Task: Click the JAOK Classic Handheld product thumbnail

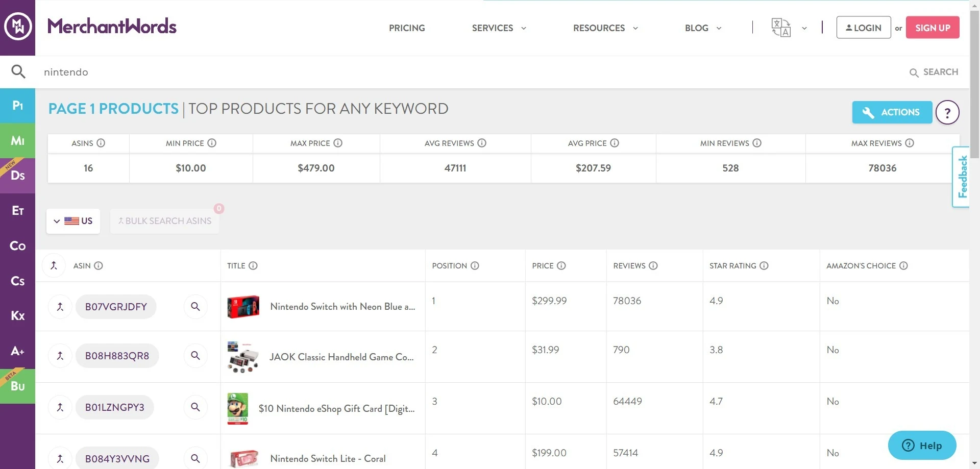Action: (243, 357)
